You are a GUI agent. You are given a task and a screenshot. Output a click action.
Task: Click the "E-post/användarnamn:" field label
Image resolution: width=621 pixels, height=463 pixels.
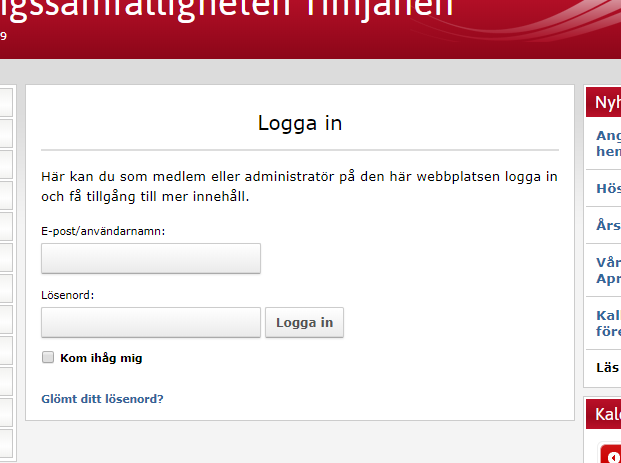[103, 231]
